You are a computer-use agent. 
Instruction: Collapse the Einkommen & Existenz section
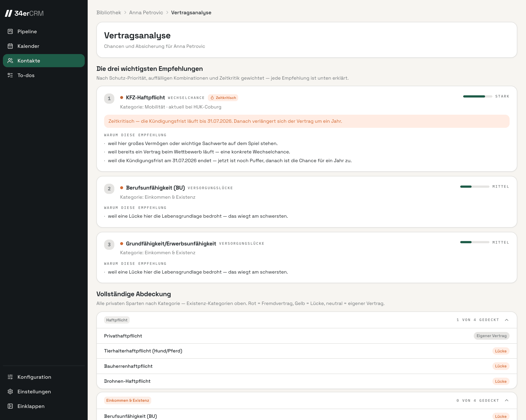click(x=507, y=400)
